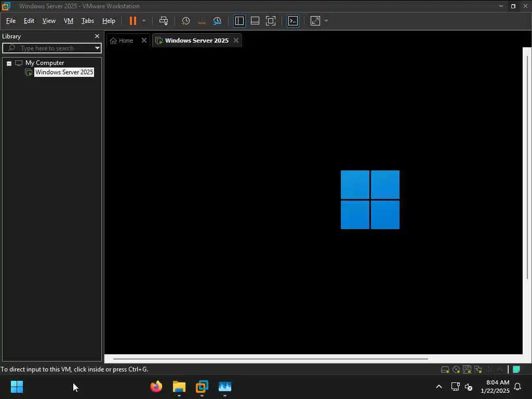Toggle the console view button
The height and width of the screenshot is (399, 532).
pos(293,21)
